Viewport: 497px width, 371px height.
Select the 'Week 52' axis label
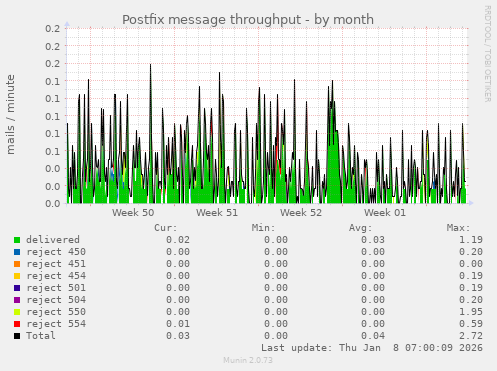301,213
